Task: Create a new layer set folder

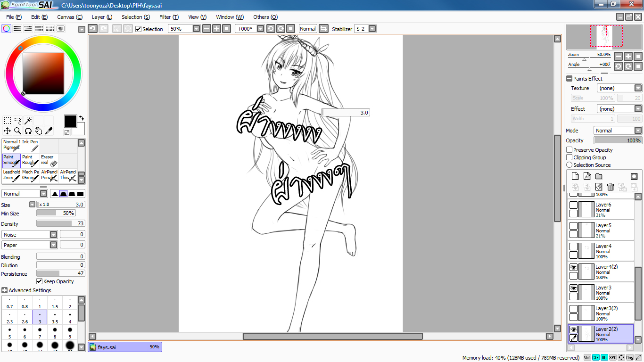Action: (x=599, y=176)
